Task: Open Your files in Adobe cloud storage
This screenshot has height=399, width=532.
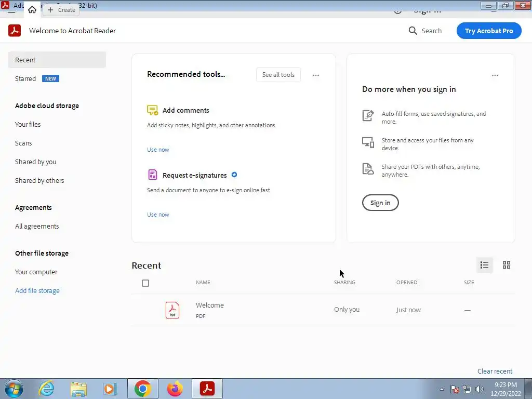Action: 28,125
